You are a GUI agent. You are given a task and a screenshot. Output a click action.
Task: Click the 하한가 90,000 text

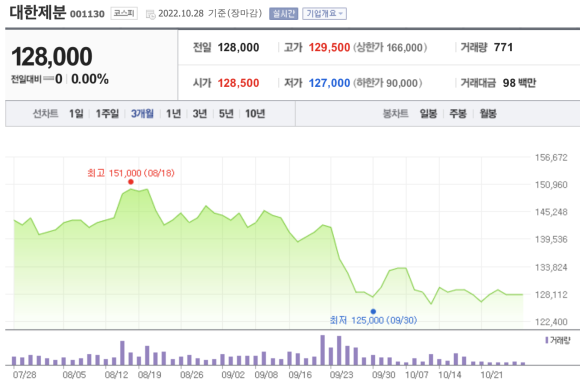point(388,83)
